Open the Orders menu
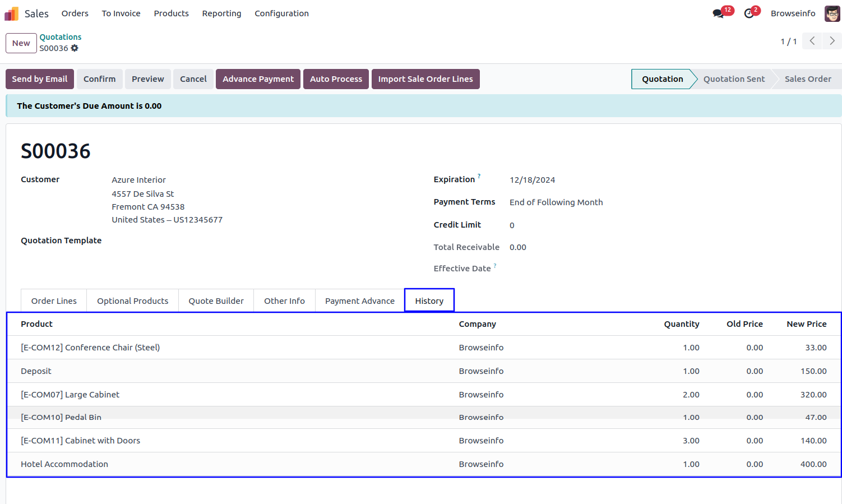 pos(75,13)
